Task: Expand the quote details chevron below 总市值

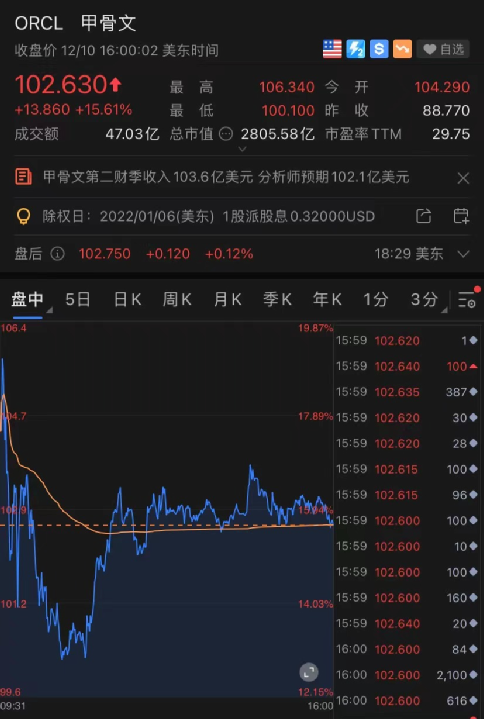Action: pyautogui.click(x=243, y=149)
